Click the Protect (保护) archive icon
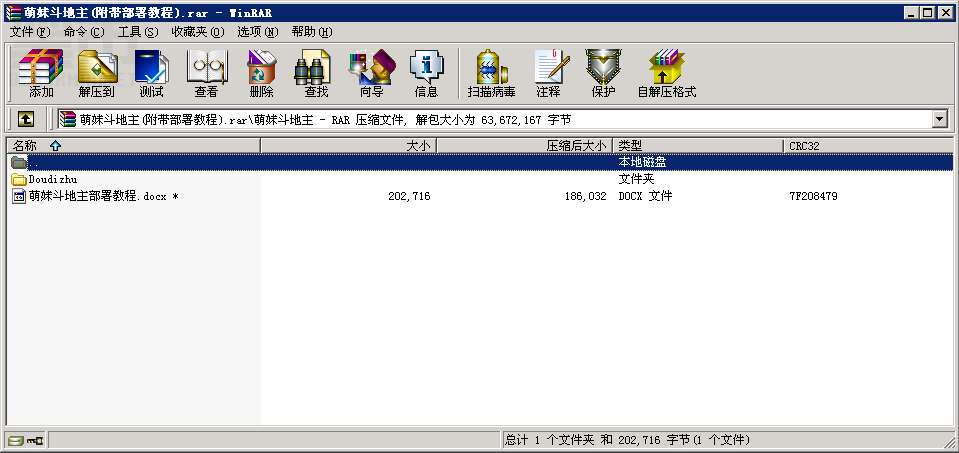Viewport: 959px width, 453px height. [603, 73]
